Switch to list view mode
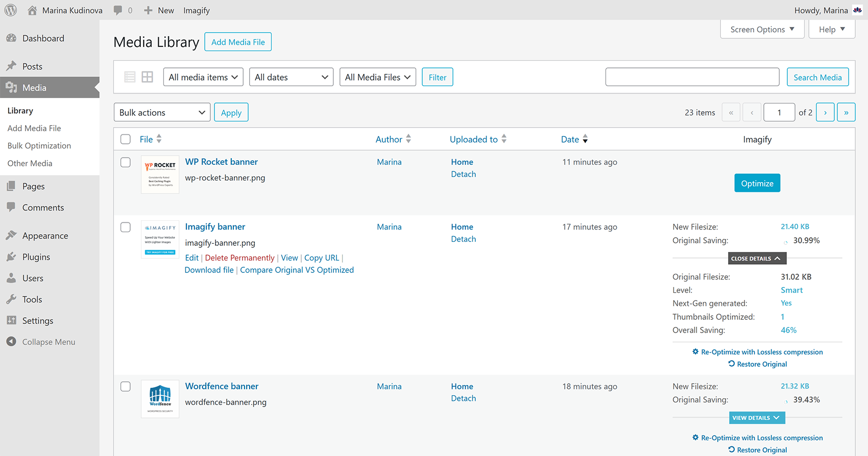This screenshot has width=868, height=456. point(130,77)
